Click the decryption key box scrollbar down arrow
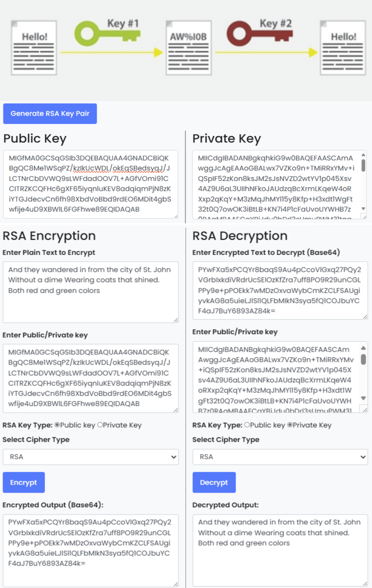Viewport: 372px width, 588px height. (363, 399)
